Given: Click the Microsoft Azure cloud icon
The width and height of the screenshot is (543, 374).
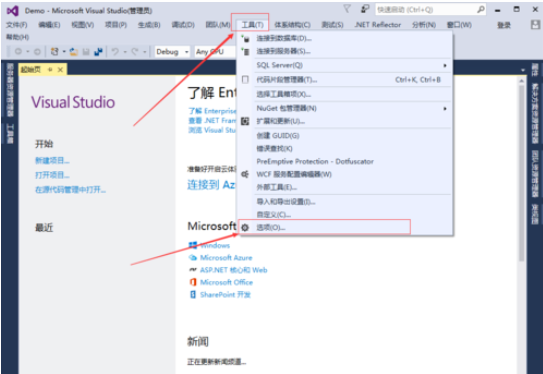Looking at the screenshot, I should click(193, 258).
